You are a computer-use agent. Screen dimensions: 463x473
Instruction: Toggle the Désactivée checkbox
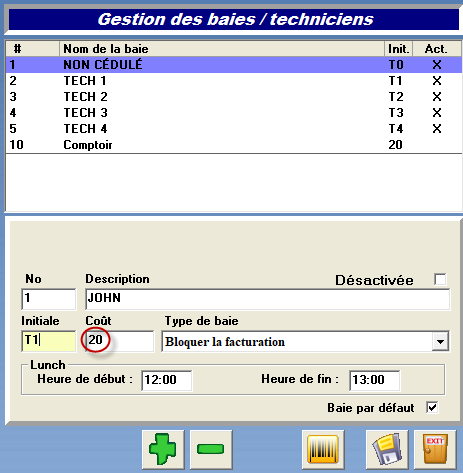click(440, 279)
